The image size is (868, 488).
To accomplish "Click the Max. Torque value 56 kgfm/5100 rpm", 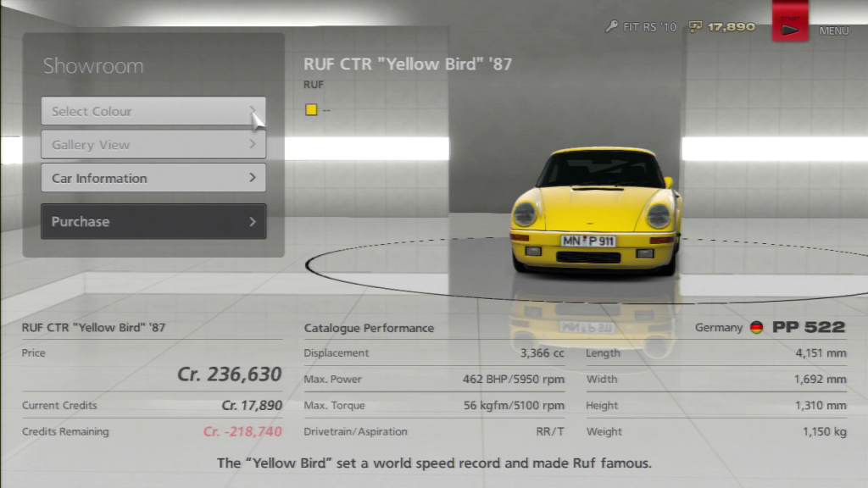I will [514, 406].
